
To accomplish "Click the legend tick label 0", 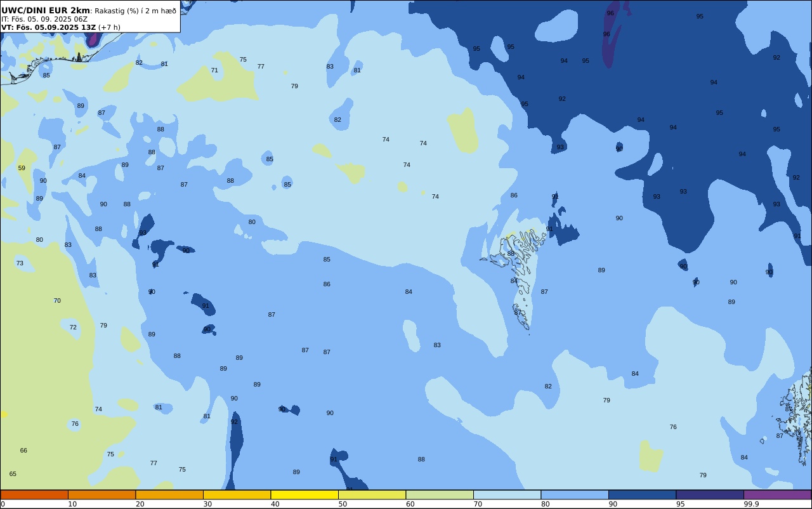I will [x=3, y=504].
